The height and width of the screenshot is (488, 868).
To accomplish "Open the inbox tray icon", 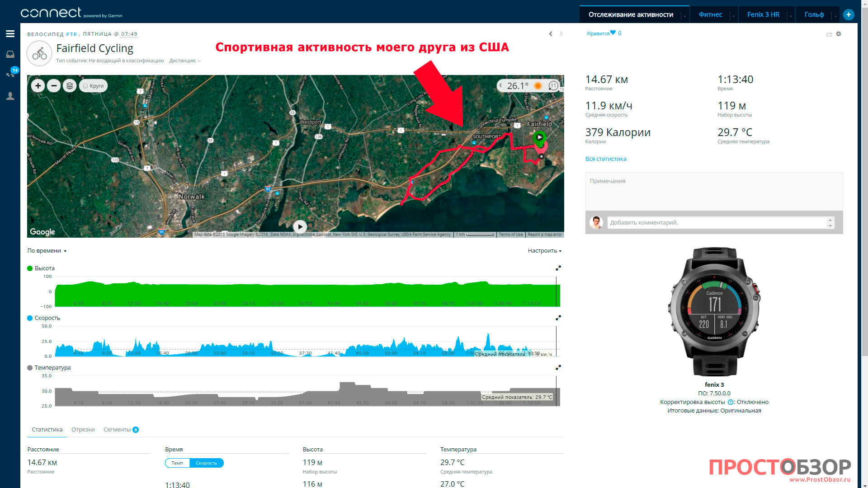I will coord(10,54).
